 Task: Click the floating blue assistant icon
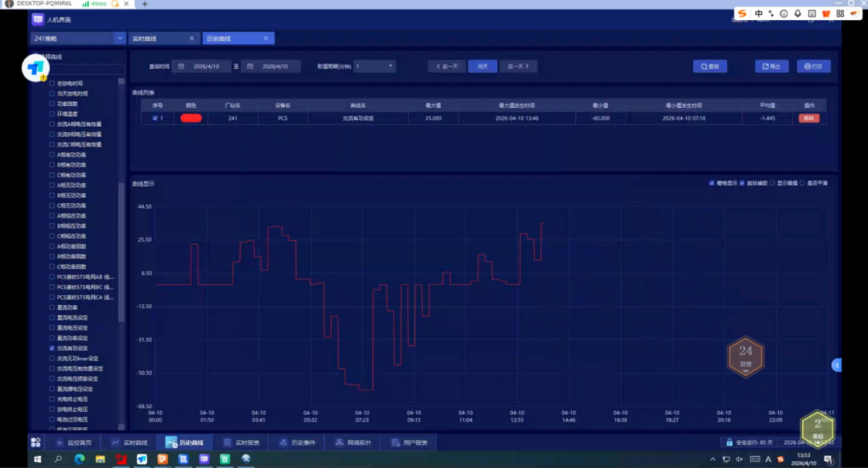(x=35, y=68)
